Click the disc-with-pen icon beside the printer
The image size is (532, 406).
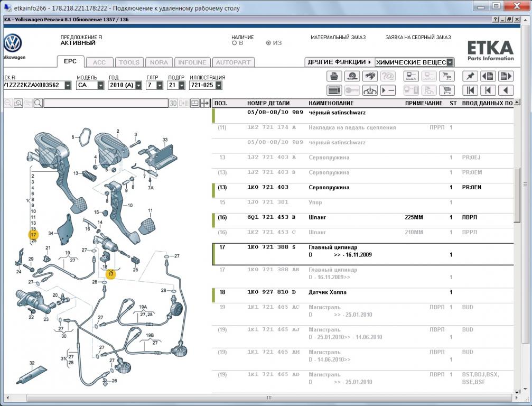[x=352, y=76]
